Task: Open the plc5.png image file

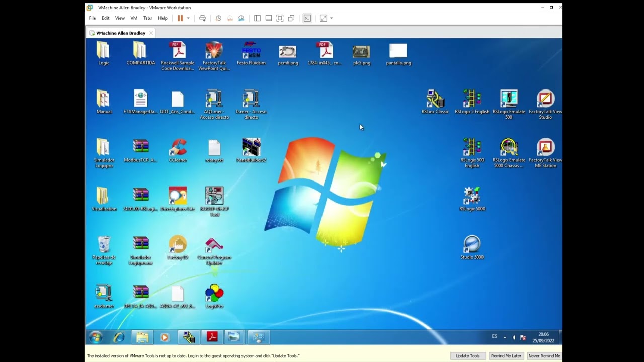Action: coord(361,54)
